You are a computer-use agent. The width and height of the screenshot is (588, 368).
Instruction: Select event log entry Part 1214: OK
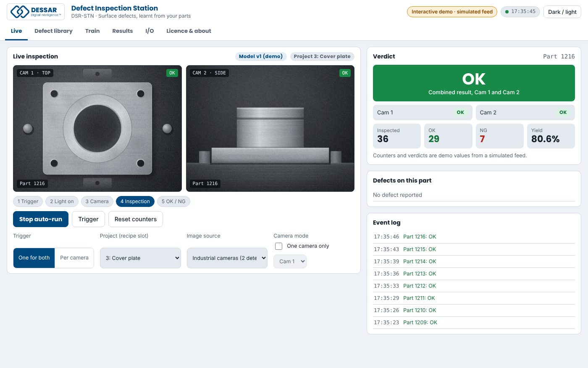click(474, 261)
